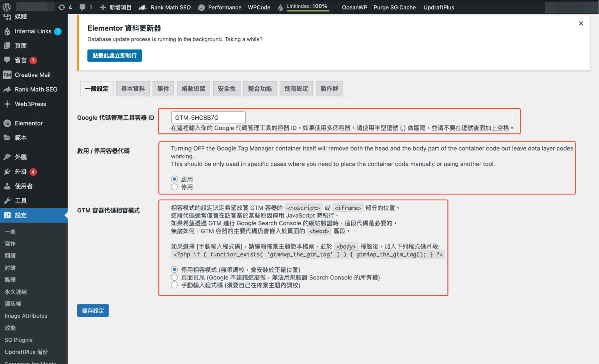Select the 停用 container code radio button
Screen dimensions: 599x364
click(x=174, y=187)
